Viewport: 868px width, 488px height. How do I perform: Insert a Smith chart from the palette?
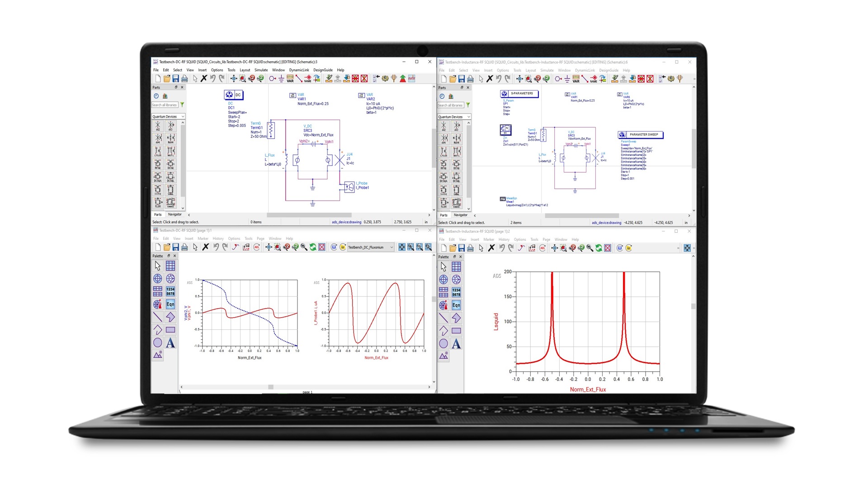pyautogui.click(x=170, y=279)
